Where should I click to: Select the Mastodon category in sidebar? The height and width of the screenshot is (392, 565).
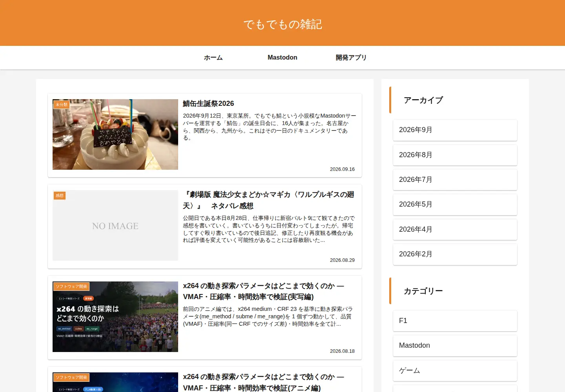click(455, 346)
